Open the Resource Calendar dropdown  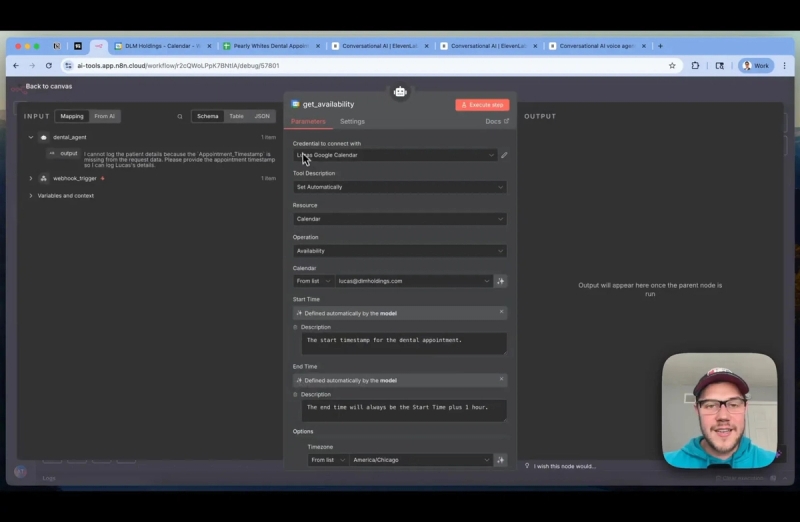pos(399,219)
